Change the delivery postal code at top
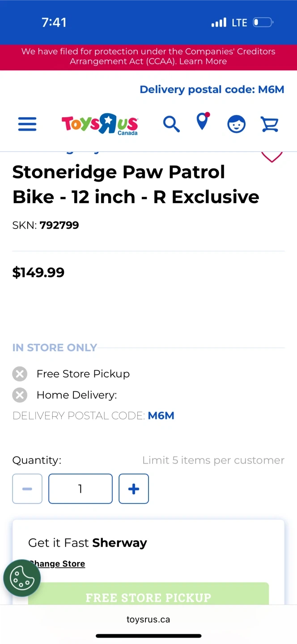This screenshot has width=297, height=644. [212, 89]
